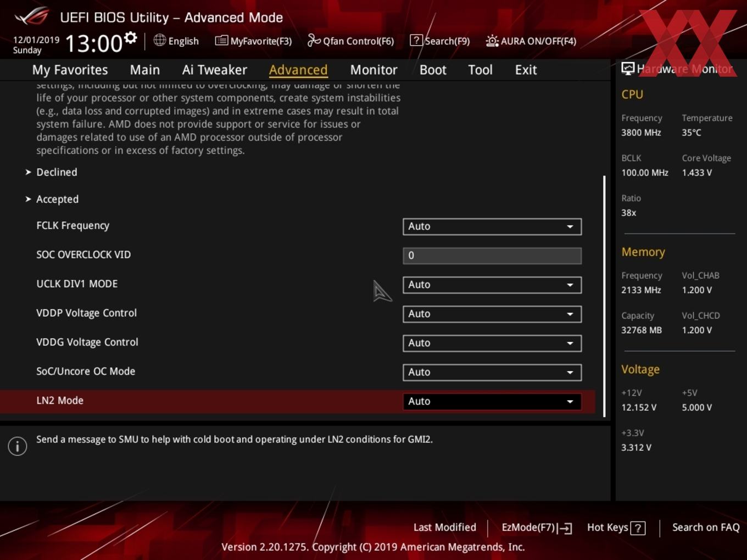Click Core Voltage 1.433 V value
This screenshot has height=560, width=747.
(x=696, y=172)
